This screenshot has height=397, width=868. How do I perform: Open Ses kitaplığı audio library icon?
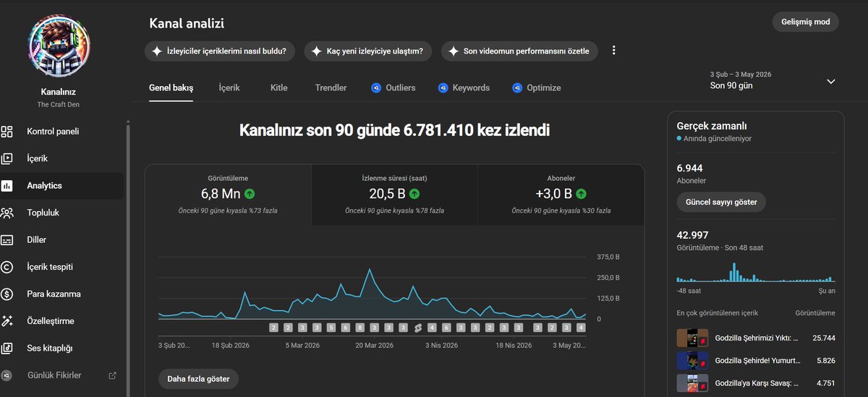[7, 348]
